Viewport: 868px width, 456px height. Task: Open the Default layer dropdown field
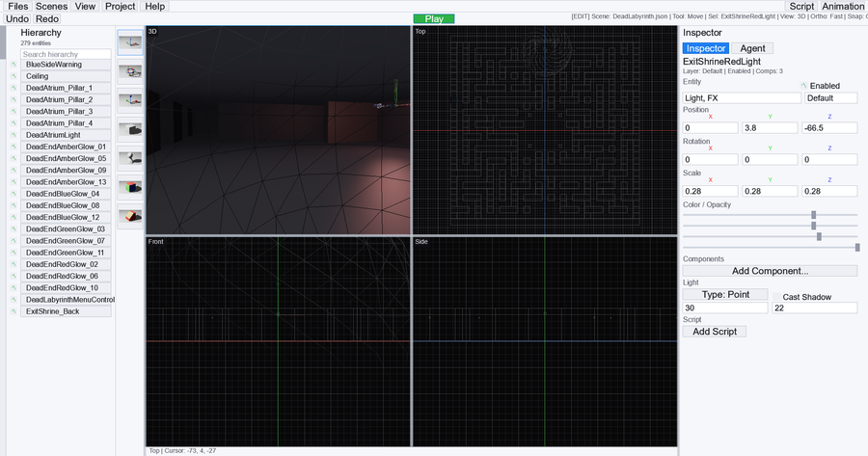point(831,98)
